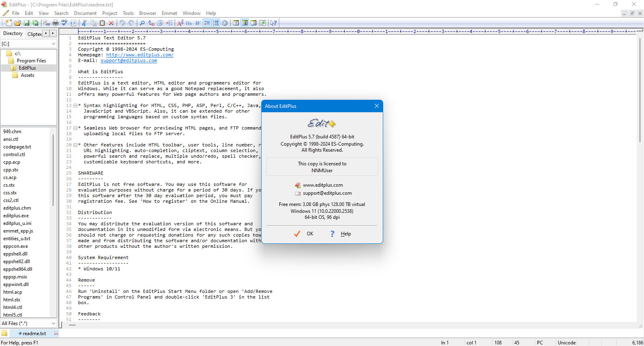Open the Emmet menu
The image size is (644, 346).
pyautogui.click(x=169, y=13)
